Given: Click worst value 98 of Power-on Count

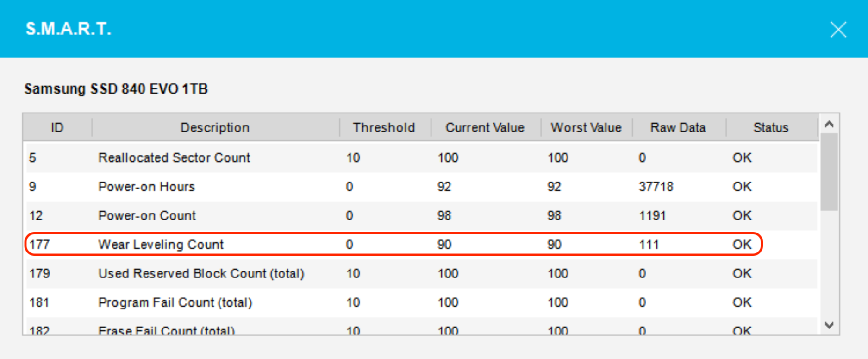Looking at the screenshot, I should 554,215.
